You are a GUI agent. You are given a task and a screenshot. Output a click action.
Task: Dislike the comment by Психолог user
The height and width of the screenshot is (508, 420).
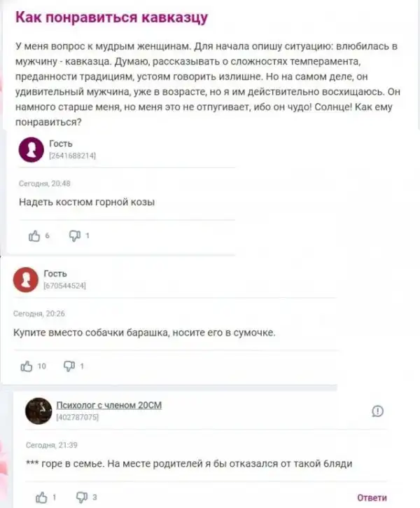[x=81, y=497]
